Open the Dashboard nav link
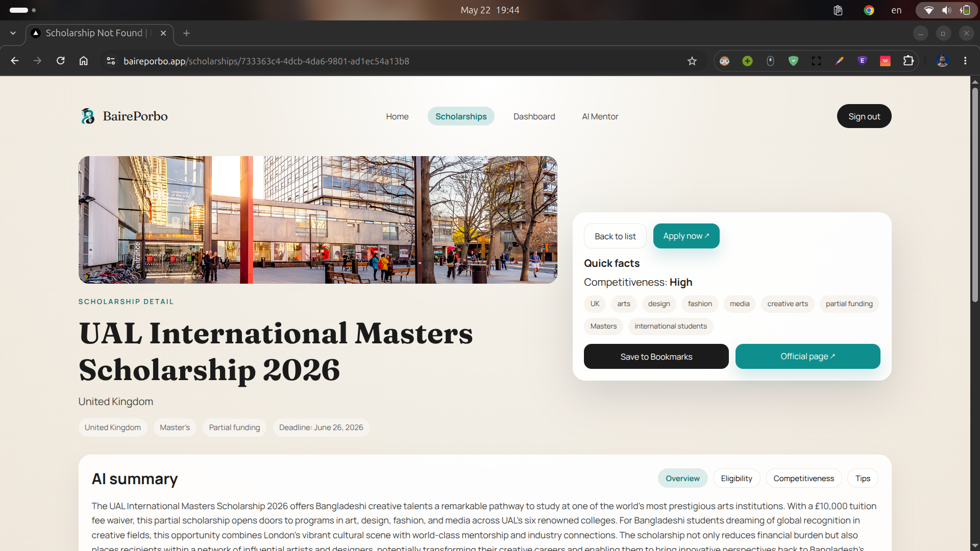Screen dimensions: 980x551 [534, 116]
